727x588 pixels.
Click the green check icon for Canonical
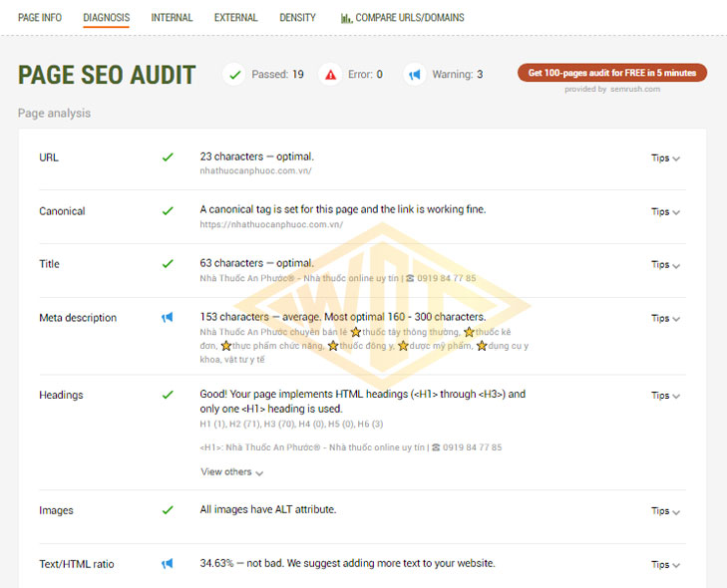168,211
